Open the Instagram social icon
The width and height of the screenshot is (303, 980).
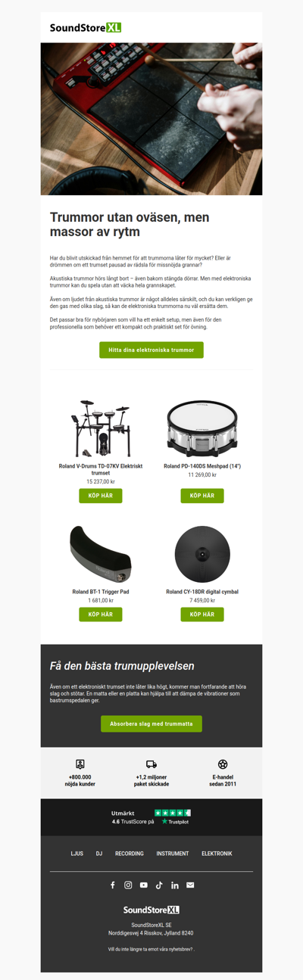pos(128,885)
